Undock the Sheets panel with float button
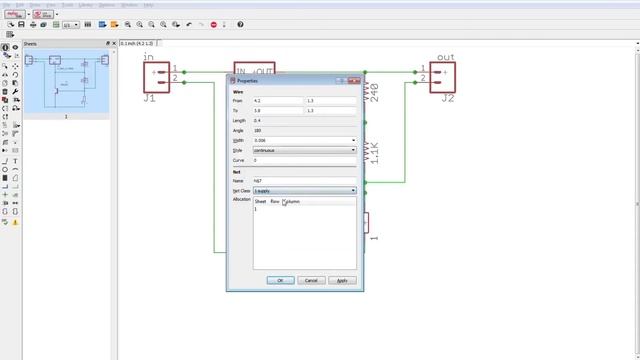This screenshot has width=640, height=360. coord(107,43)
